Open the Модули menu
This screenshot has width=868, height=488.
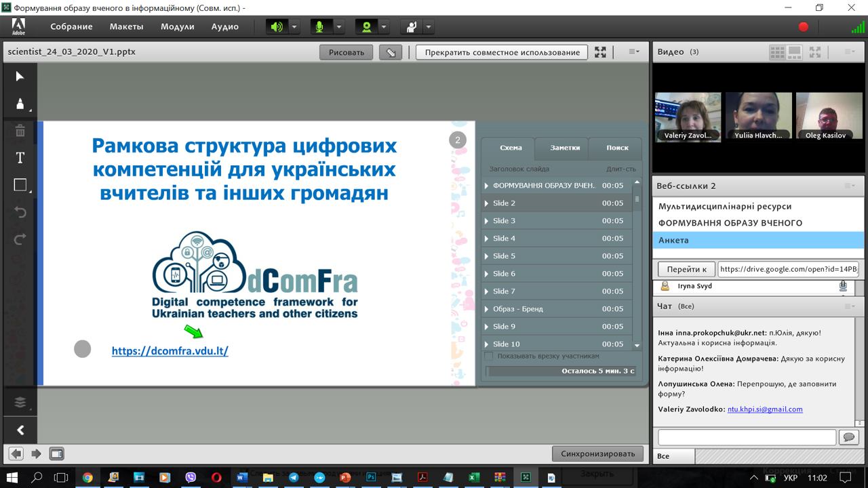point(178,26)
